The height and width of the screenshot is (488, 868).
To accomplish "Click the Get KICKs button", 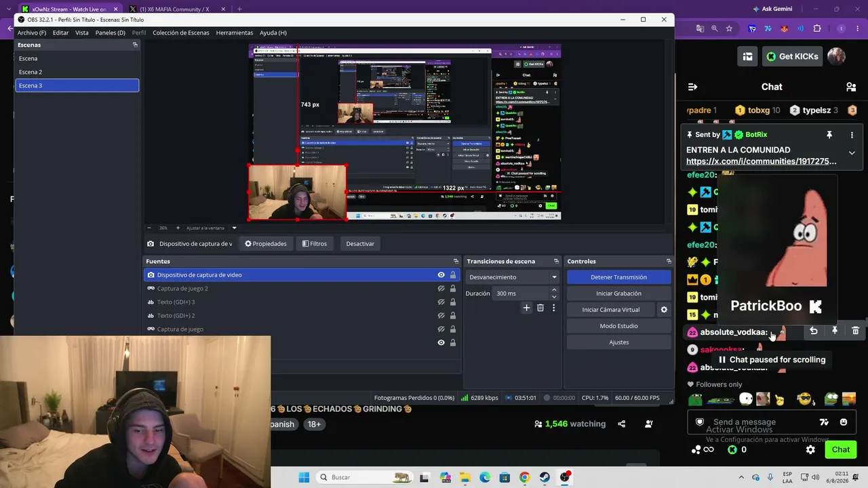I will point(792,56).
